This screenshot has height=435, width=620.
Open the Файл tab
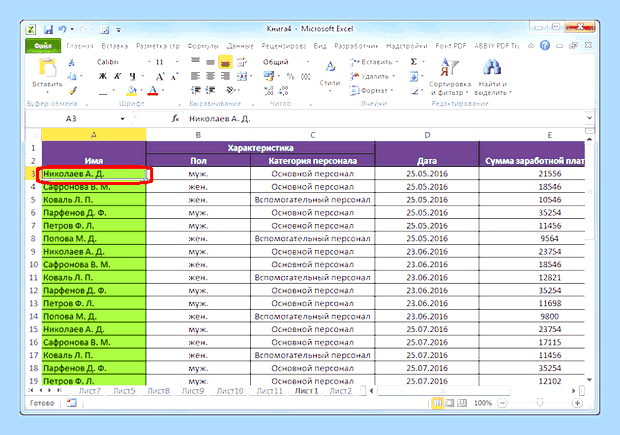coord(43,46)
